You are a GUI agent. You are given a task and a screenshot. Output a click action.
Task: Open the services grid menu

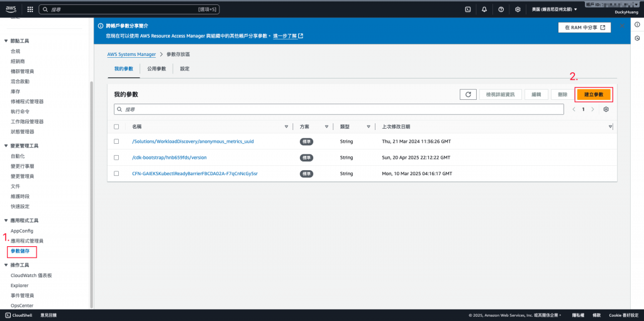(x=30, y=9)
